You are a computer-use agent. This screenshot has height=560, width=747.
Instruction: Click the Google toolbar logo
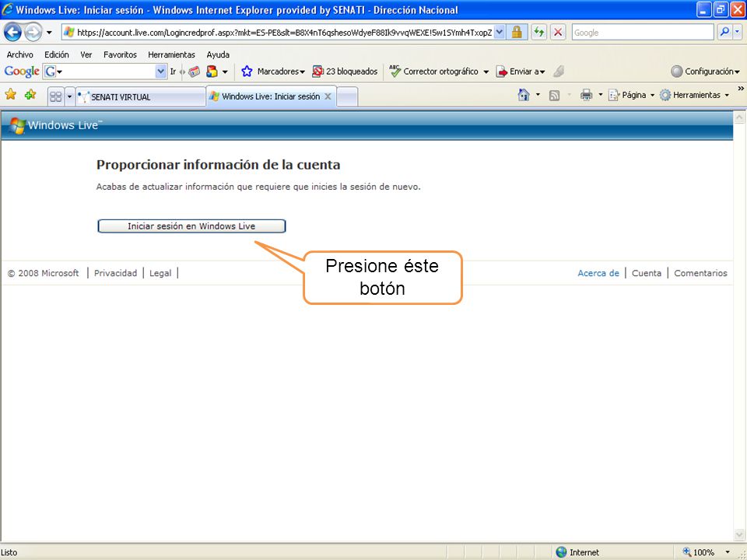[x=22, y=72]
